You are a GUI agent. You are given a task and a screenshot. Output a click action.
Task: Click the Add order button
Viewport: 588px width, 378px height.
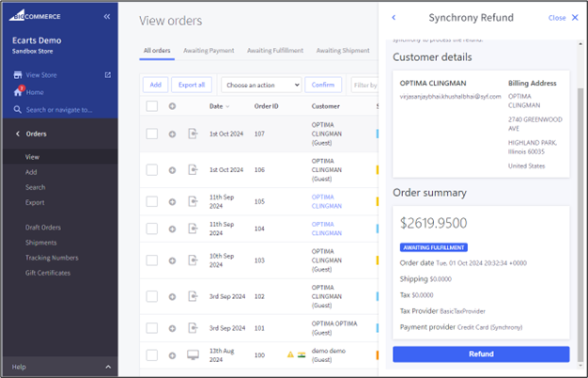[155, 85]
